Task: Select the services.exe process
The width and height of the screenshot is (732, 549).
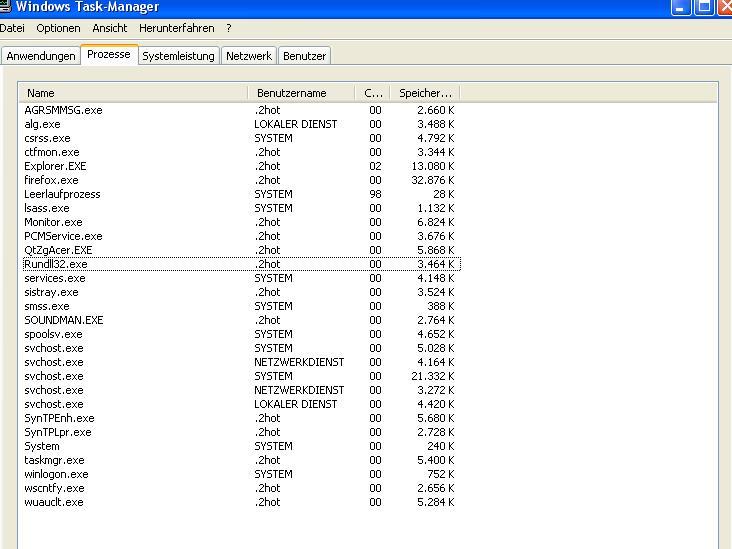Action: pyautogui.click(x=242, y=278)
